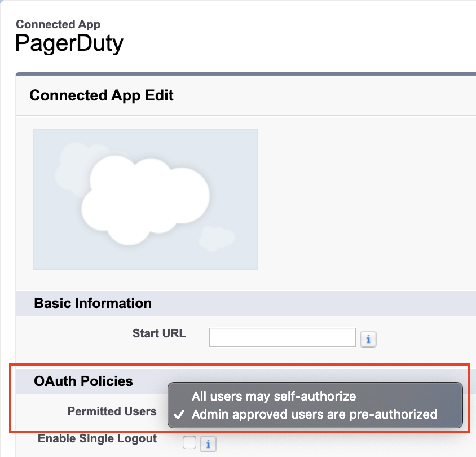This screenshot has width=476, height=457.
Task: Click the cloud logo image for PagerDuty
Action: click(146, 199)
